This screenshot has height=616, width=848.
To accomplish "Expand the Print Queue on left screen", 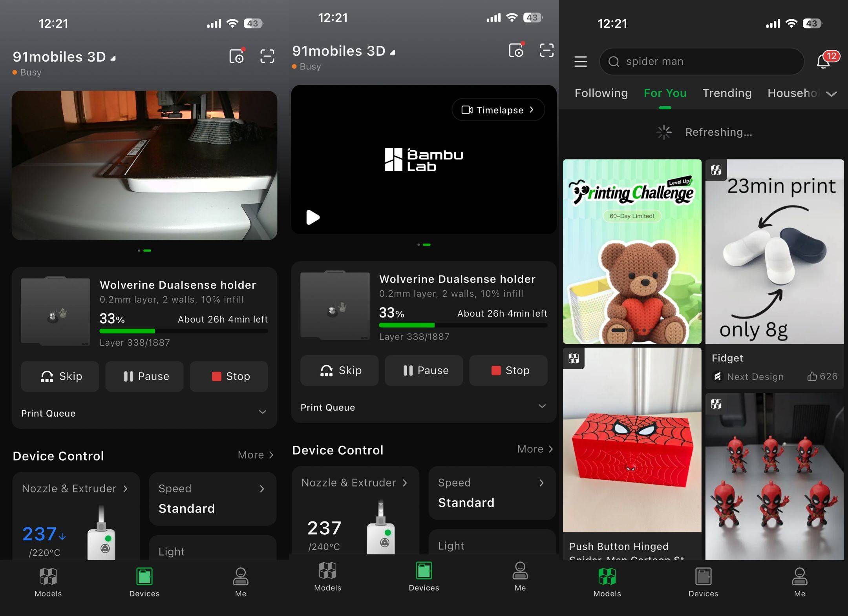I will pos(144,413).
